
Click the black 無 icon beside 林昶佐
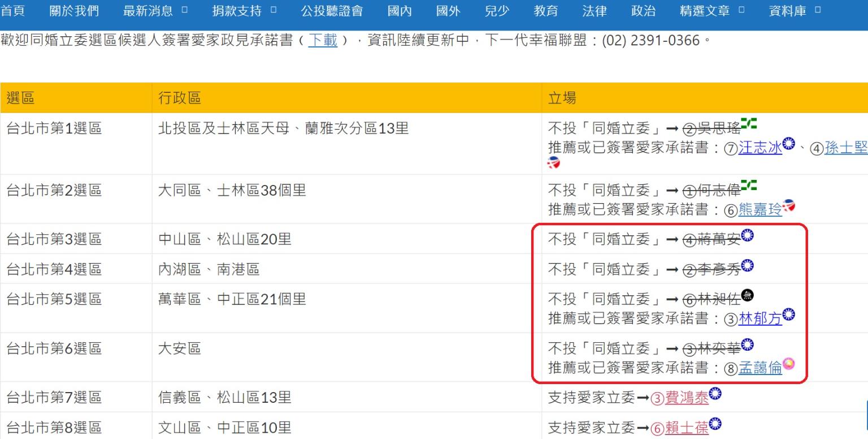tap(747, 294)
